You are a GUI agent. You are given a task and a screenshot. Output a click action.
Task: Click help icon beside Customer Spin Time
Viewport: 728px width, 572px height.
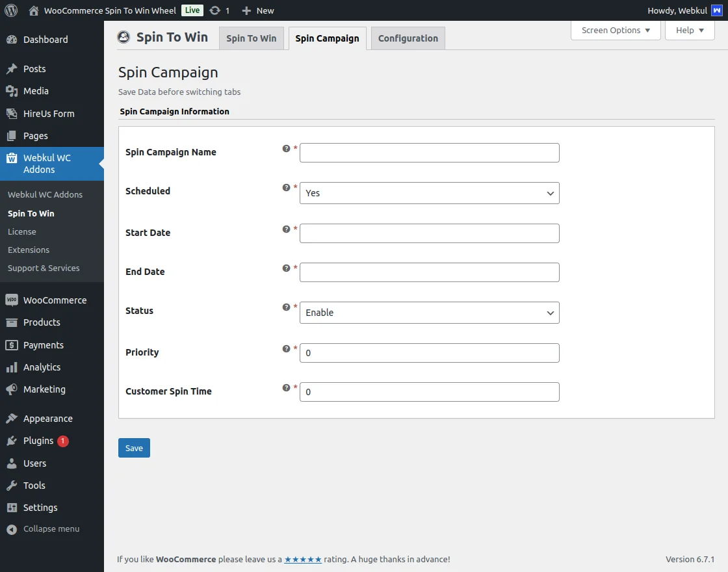coord(286,387)
